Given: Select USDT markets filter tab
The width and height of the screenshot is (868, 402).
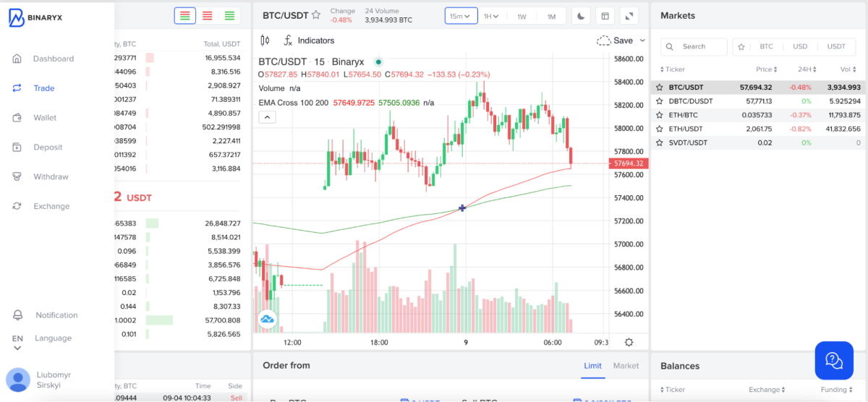Looking at the screenshot, I should (x=836, y=47).
